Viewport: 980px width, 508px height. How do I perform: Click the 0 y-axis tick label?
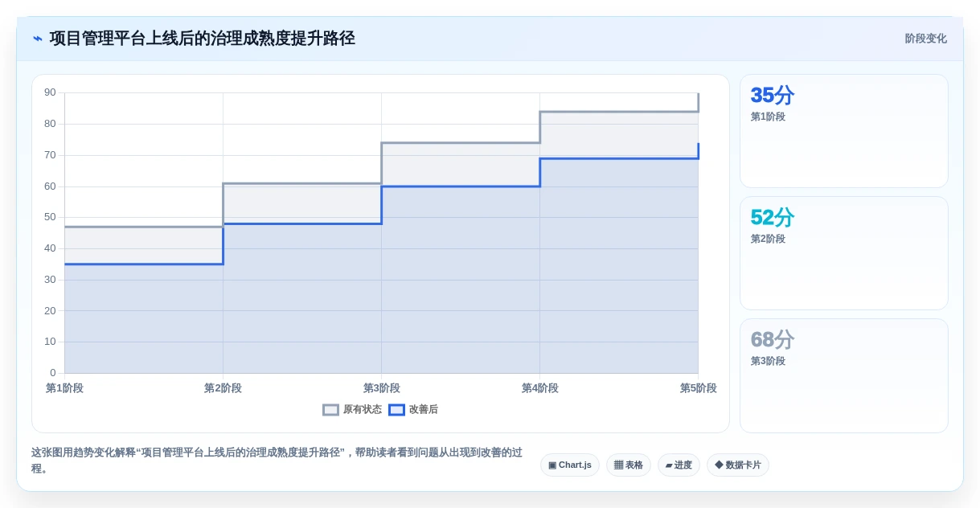[x=53, y=373]
